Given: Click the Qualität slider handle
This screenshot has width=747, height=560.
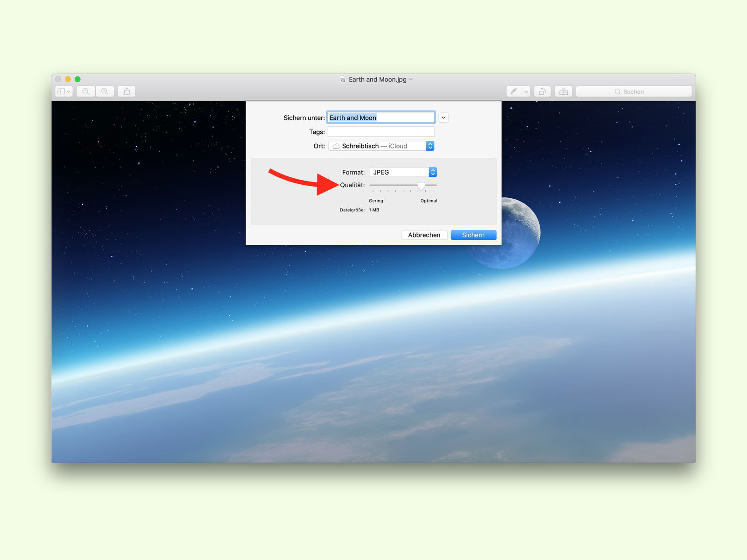Looking at the screenshot, I should [421, 186].
